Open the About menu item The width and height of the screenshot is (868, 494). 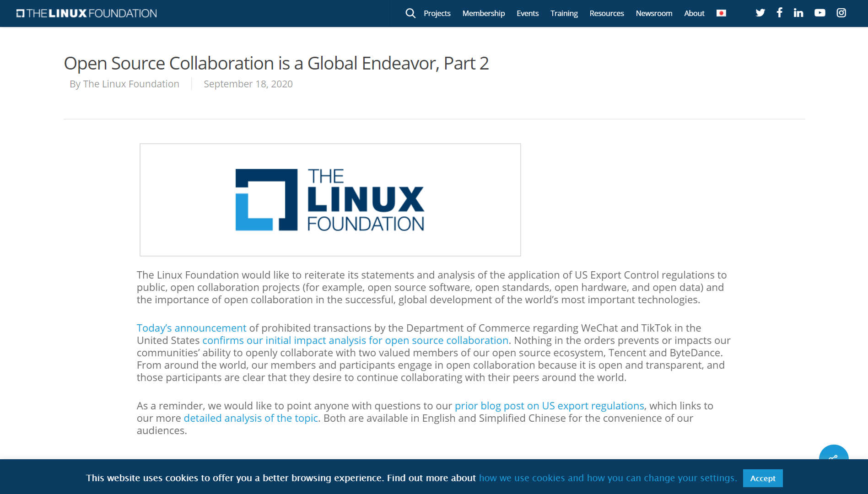point(694,13)
